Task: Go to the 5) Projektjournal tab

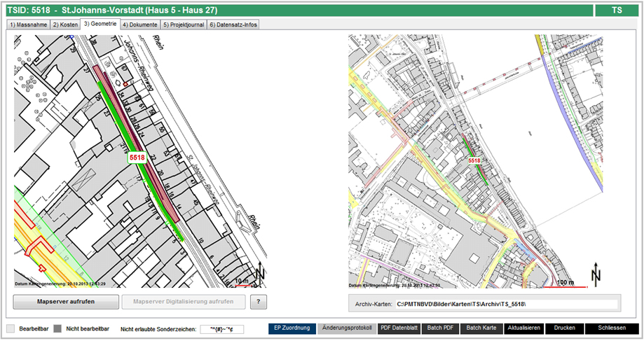Action: tap(184, 25)
